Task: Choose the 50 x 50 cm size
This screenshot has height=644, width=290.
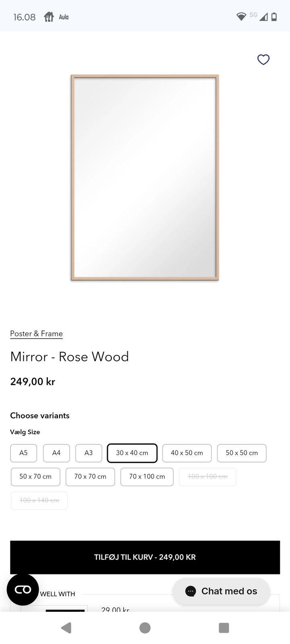Action: pos(242,453)
